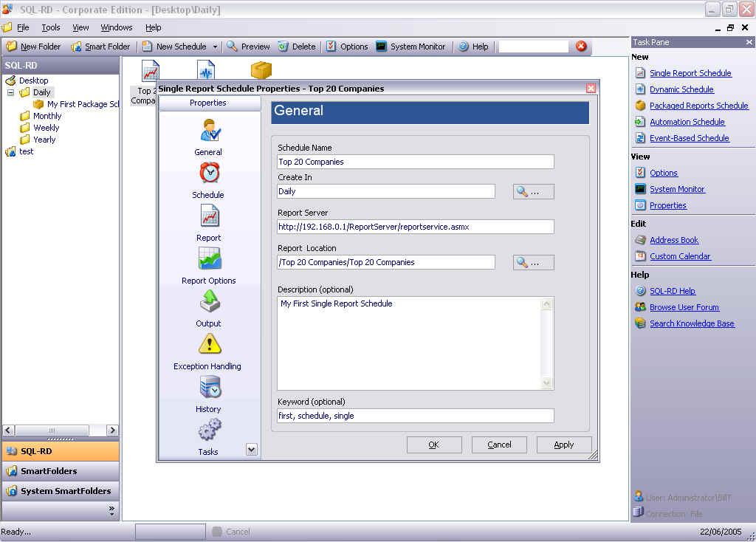Click Single Report Schedule link
Screen dimensions: 756x542
point(690,73)
